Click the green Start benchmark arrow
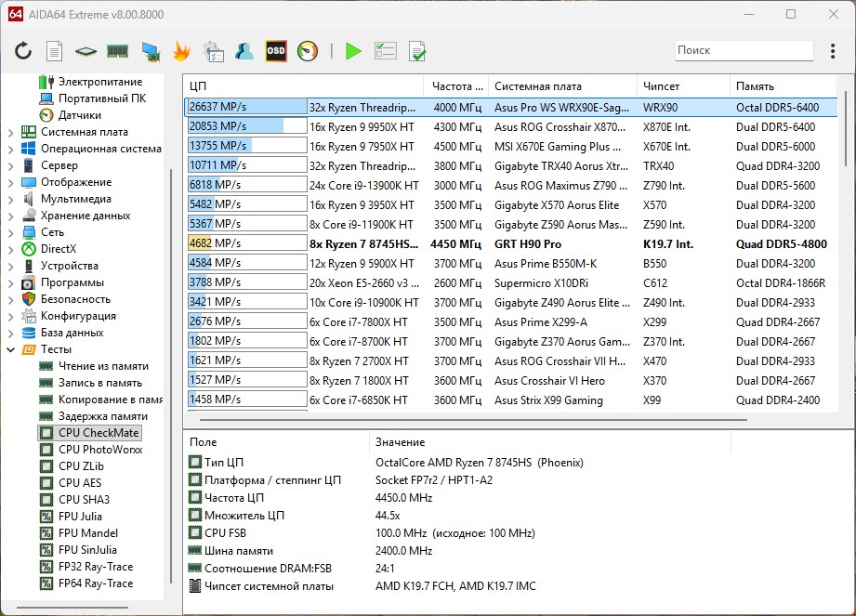The height and width of the screenshot is (616, 856). pos(353,51)
